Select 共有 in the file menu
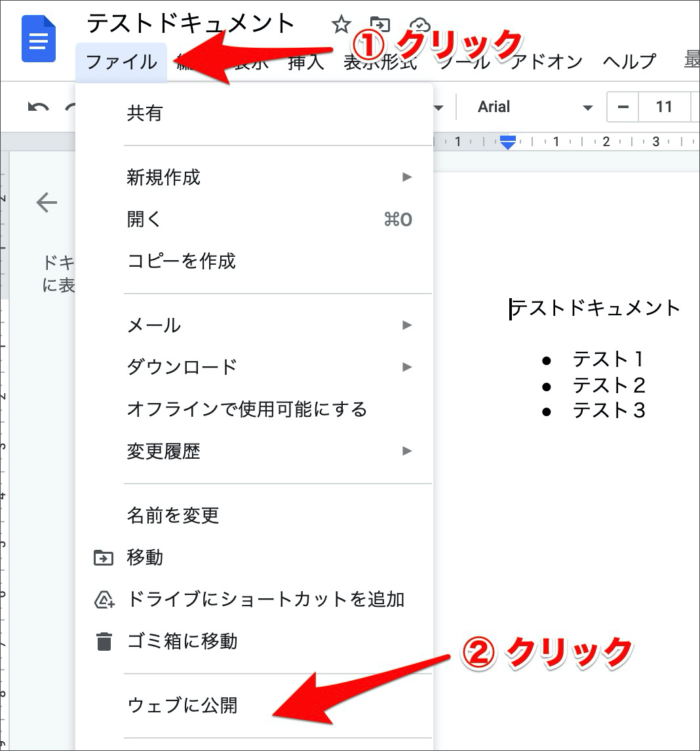Screen dimensions: 700x751 click(144, 113)
